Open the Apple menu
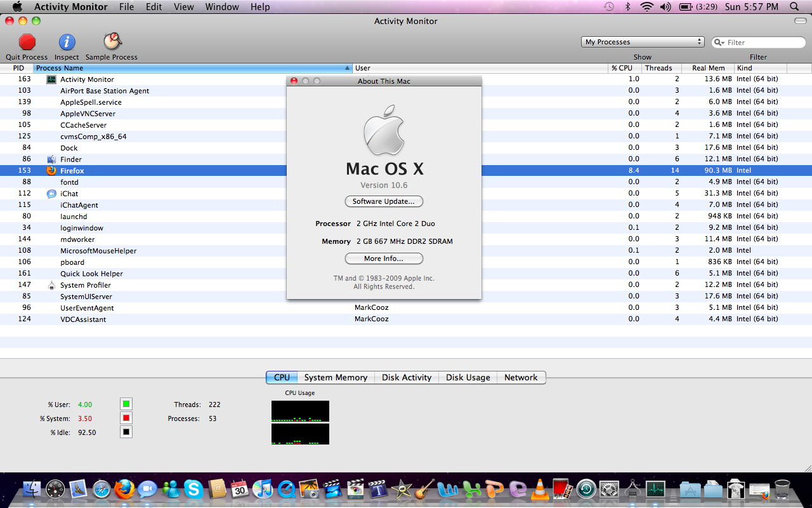 pos(17,6)
